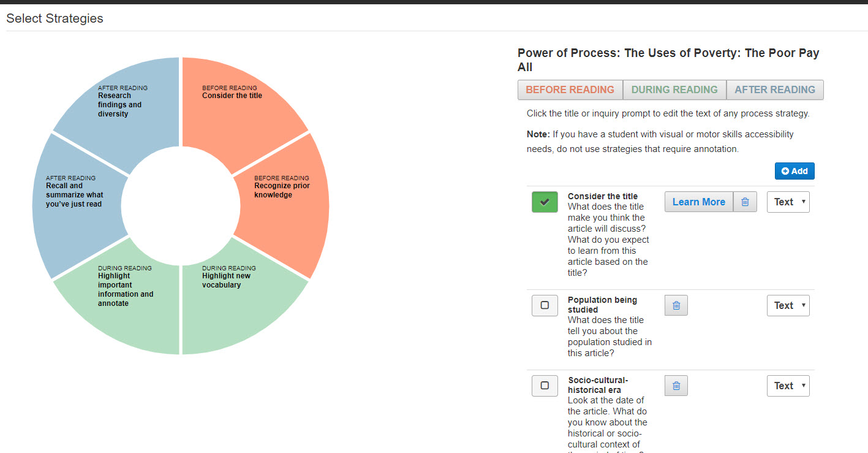868x453 pixels.
Task: Open the DURING READING tab
Action: pos(674,89)
